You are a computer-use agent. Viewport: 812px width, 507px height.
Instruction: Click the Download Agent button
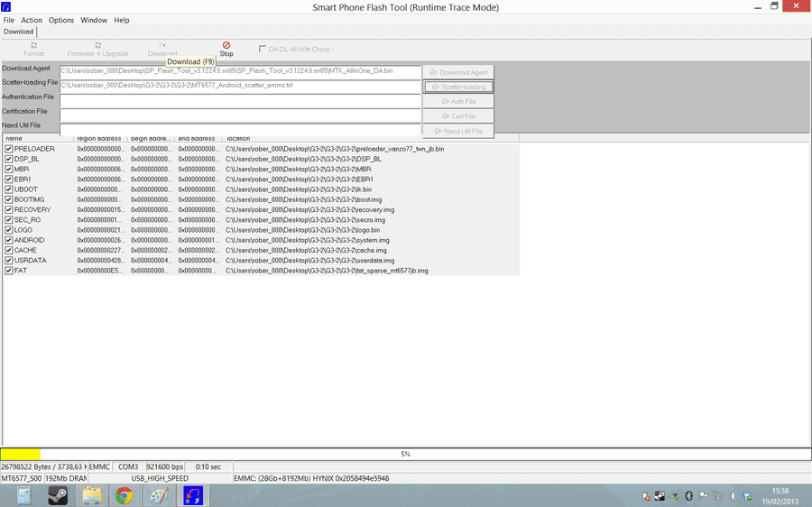coord(458,72)
